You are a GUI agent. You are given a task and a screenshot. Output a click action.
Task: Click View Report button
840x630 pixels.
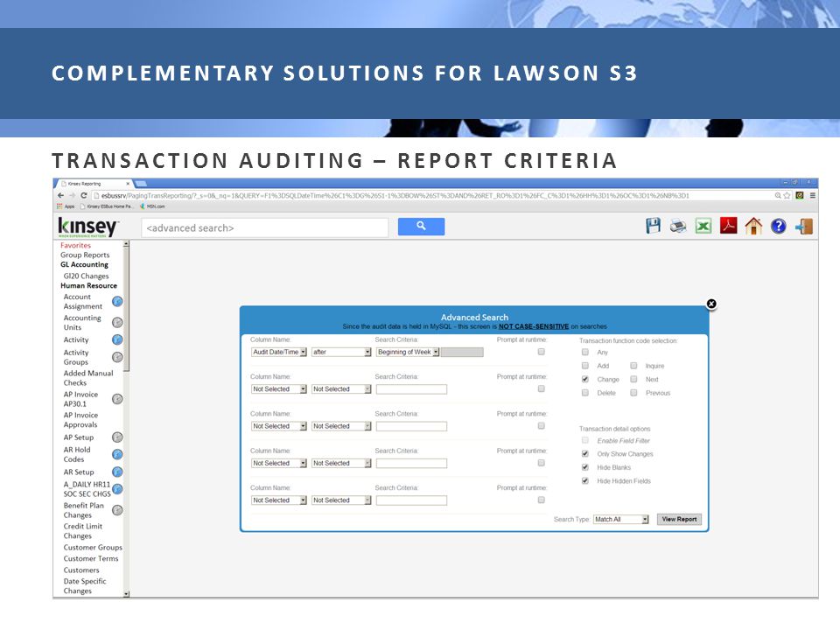click(679, 519)
